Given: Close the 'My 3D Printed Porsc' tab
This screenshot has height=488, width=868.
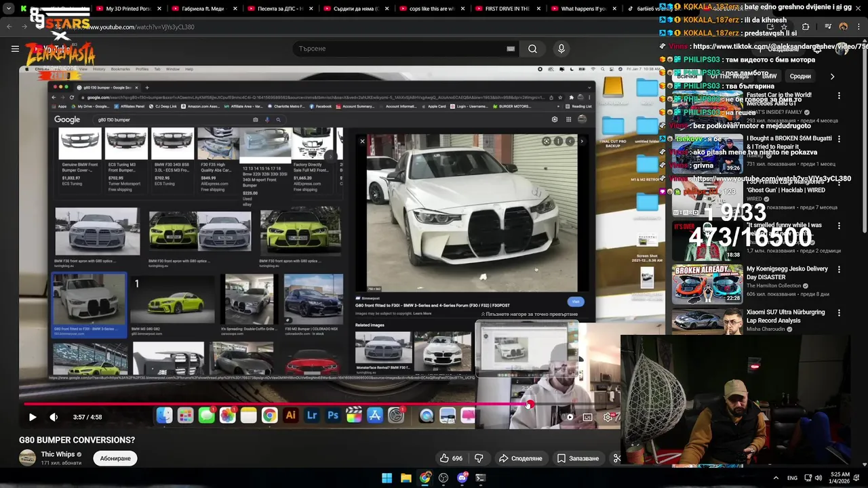Looking at the screenshot, I should (x=160, y=9).
